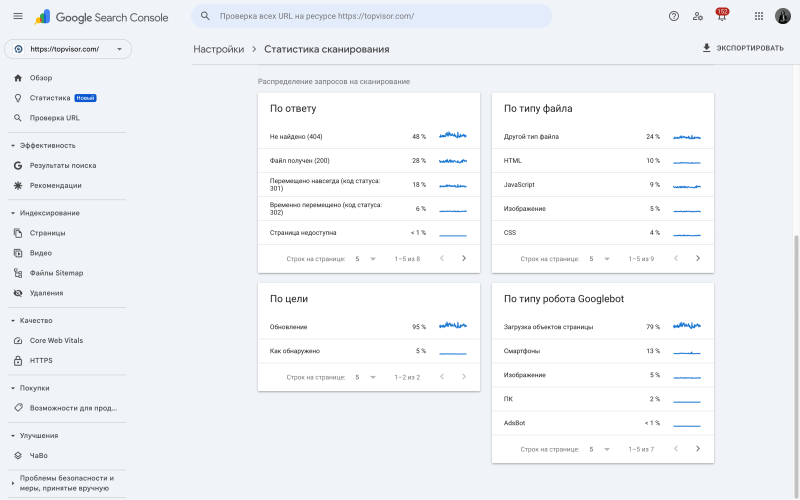The height and width of the screenshot is (500, 800).
Task: Open rows per page dropdown in По ответу
Action: pos(365,258)
